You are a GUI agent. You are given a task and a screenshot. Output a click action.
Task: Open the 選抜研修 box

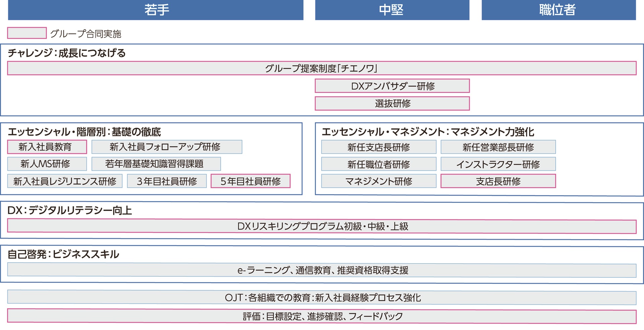point(392,104)
